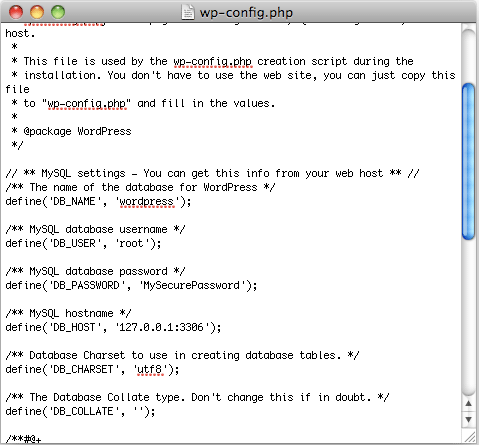This screenshot has width=479, height=445.
Task: Click 'Database Charset to use' comment
Action: pyautogui.click(x=182, y=355)
